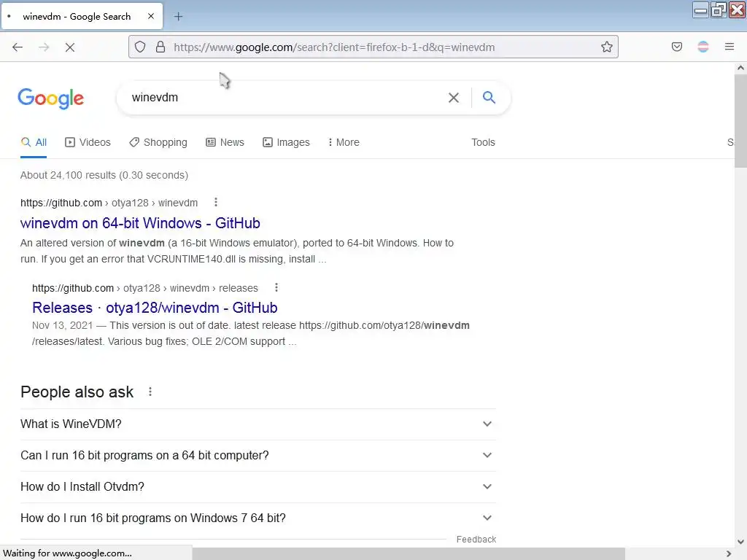Open the Firefox hamburger menu
Screen dimensions: 747x560
[x=729, y=47]
